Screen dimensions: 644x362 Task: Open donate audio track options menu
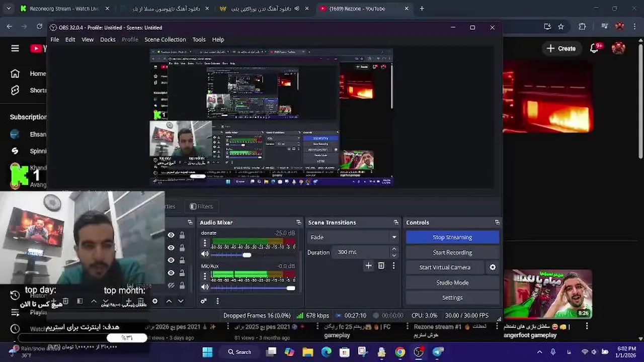[x=205, y=243]
